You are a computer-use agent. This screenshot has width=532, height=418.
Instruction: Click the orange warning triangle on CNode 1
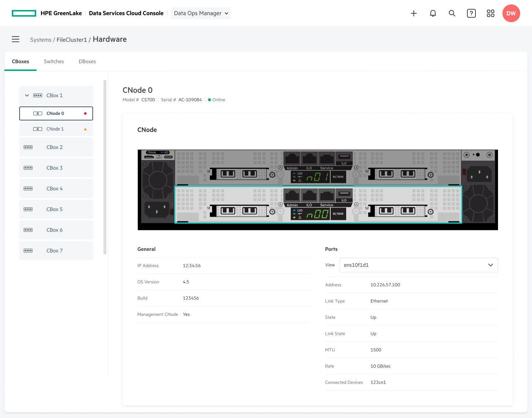[85, 129]
